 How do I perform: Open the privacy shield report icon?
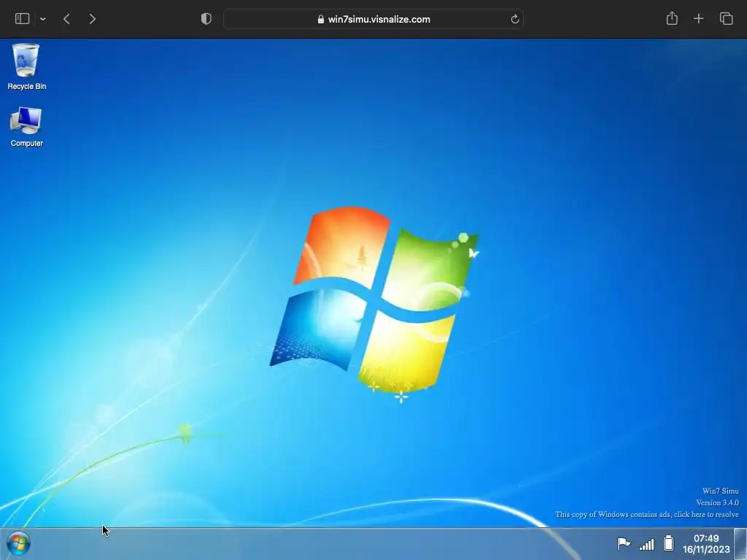coord(206,19)
